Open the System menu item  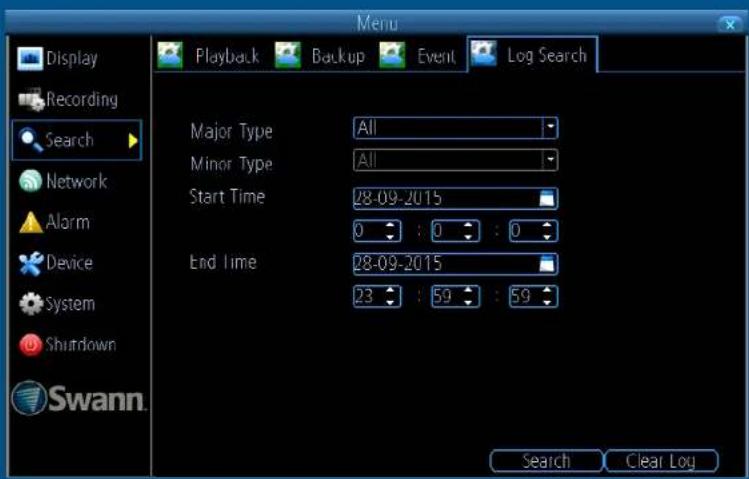(57, 304)
